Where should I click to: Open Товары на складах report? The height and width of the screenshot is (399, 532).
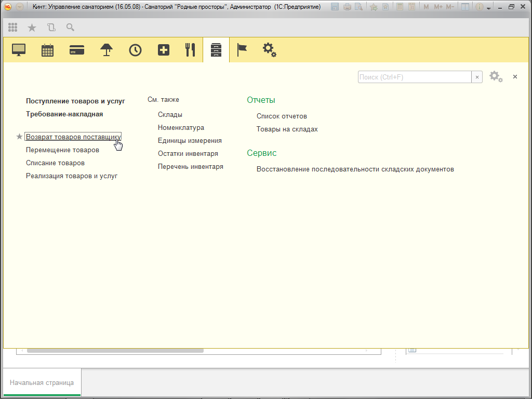[287, 129]
